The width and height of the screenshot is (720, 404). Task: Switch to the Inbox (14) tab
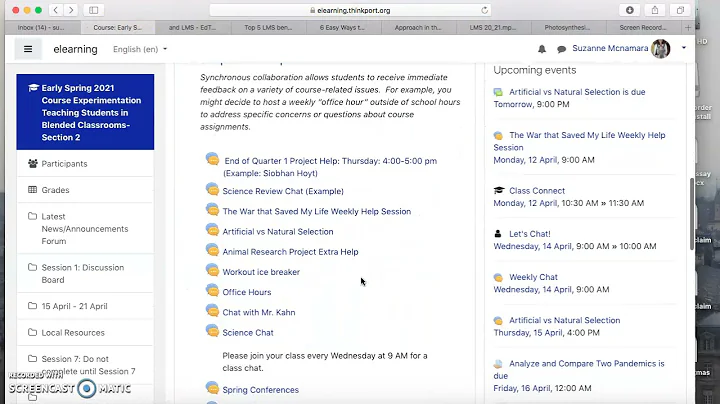(41, 28)
